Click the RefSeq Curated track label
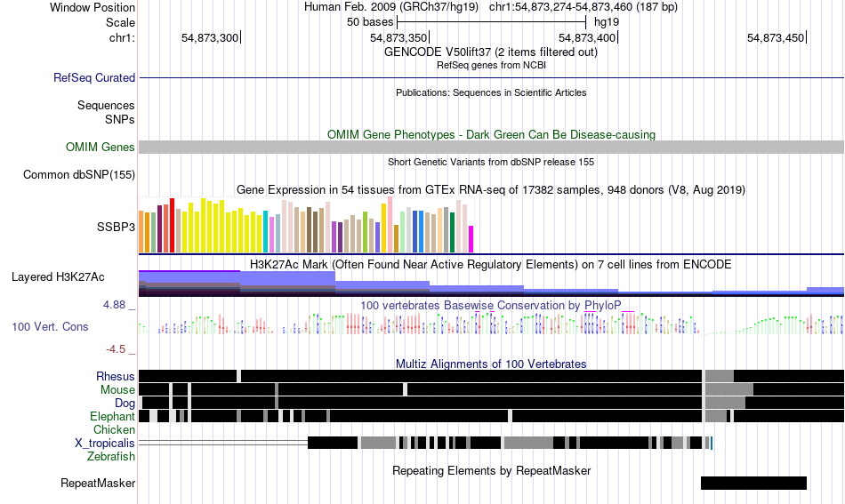Viewport: 845px width, 504px height. (93, 77)
